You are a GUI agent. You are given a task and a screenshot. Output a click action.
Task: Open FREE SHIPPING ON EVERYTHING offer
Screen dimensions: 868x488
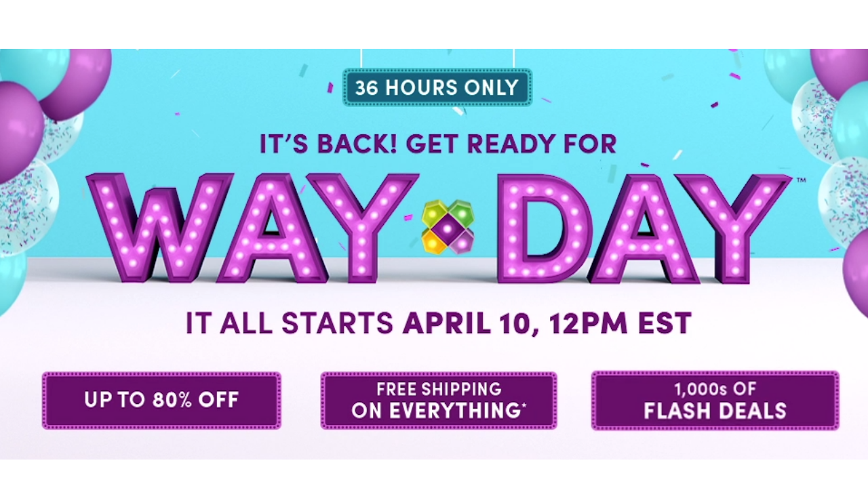tap(439, 400)
